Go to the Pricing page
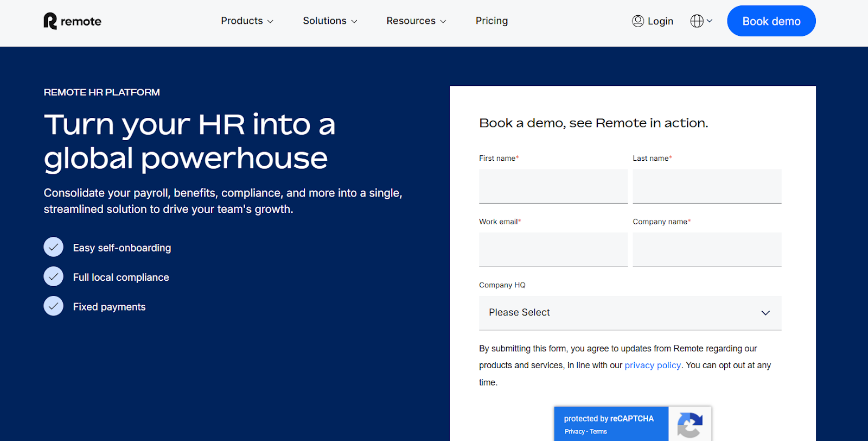Image resolution: width=868 pixels, height=441 pixels. 492,21
